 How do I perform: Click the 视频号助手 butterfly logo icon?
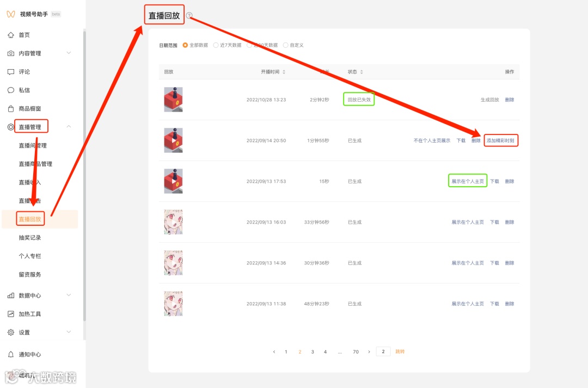(11, 14)
